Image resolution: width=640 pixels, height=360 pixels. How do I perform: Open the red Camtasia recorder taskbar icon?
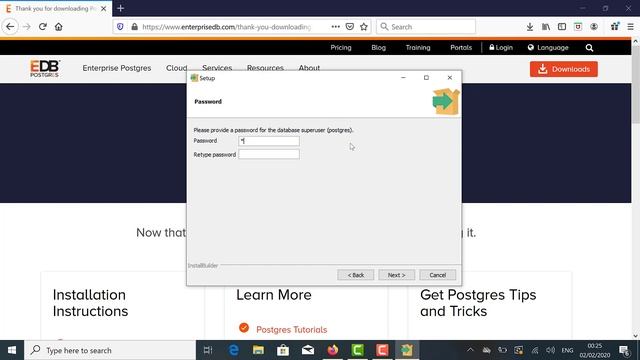pyautogui.click(x=382, y=350)
